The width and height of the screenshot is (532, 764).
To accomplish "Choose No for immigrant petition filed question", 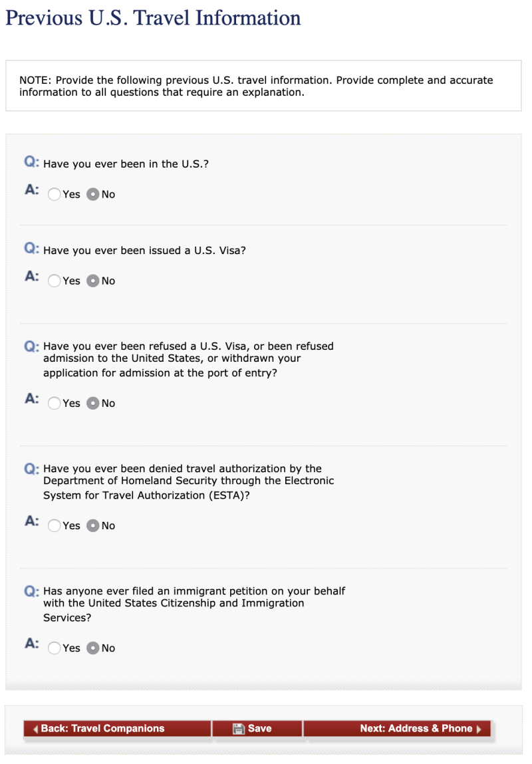I will [94, 648].
